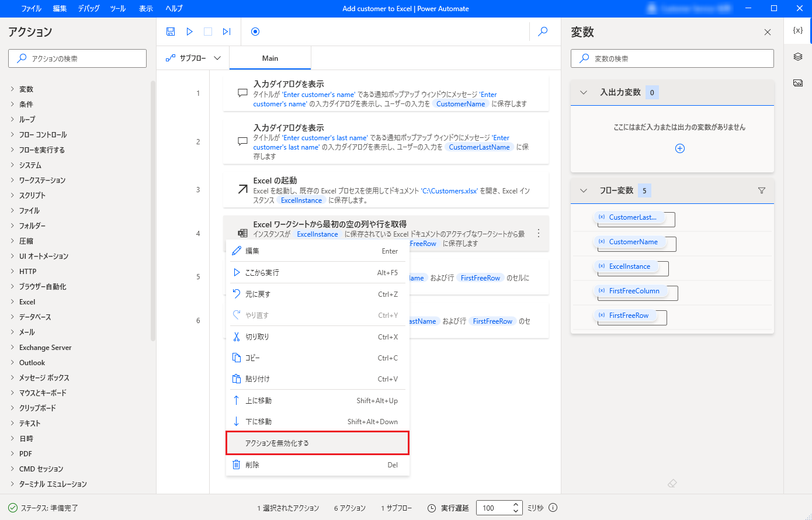Choose 削除 in context menu
Viewport: 812px width, 520px height.
[317, 465]
